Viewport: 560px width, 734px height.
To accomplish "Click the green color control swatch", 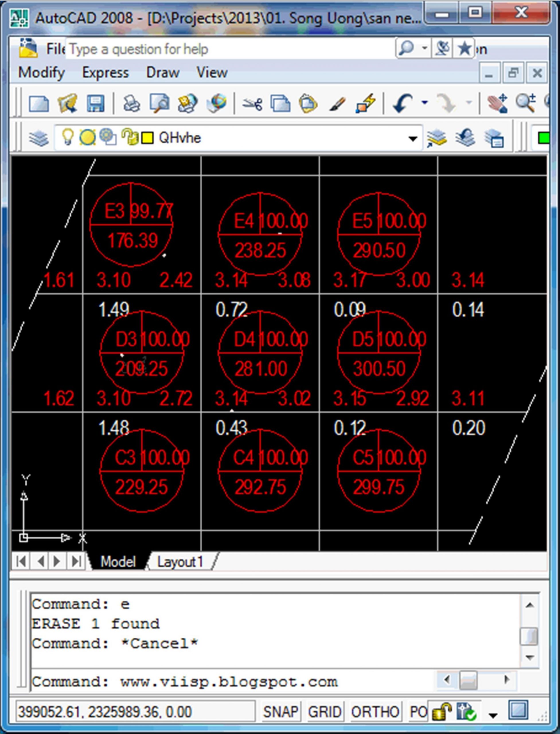I will coord(543,138).
